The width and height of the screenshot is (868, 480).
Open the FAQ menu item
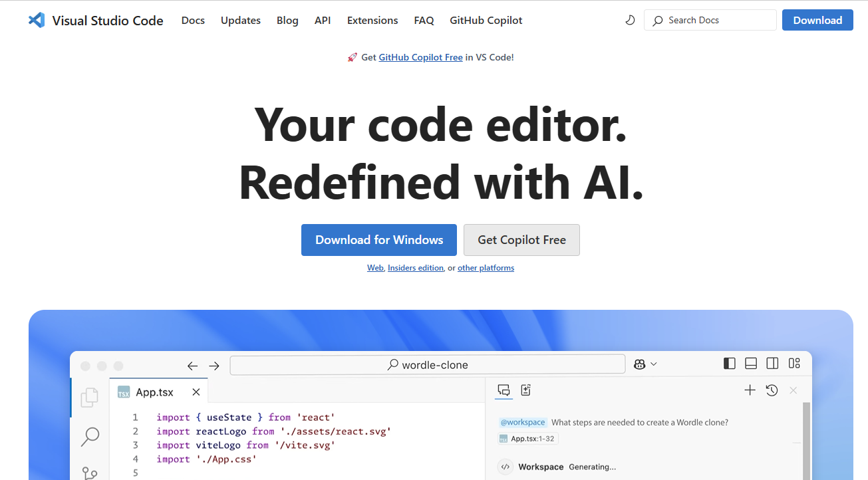424,21
